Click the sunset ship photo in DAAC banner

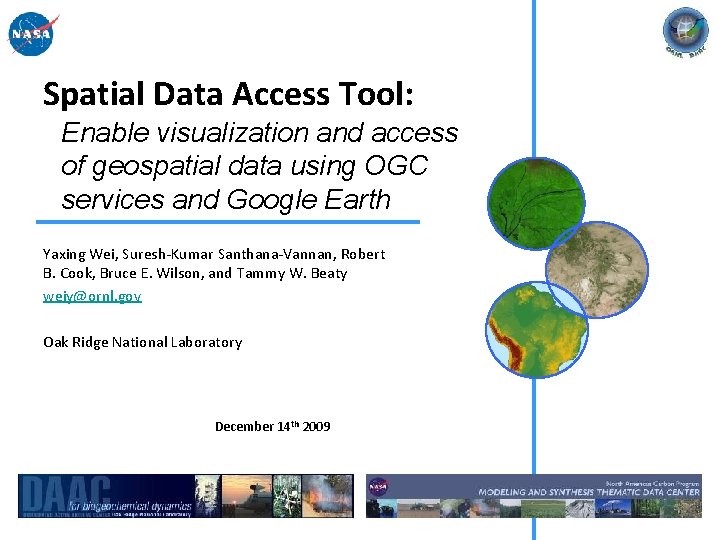click(247, 496)
